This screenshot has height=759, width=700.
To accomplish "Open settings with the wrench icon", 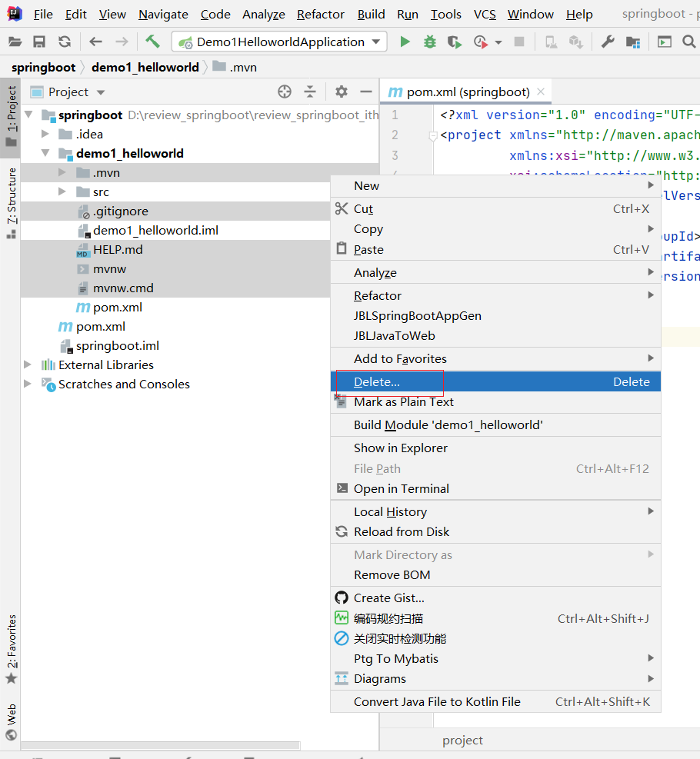I will coord(608,42).
